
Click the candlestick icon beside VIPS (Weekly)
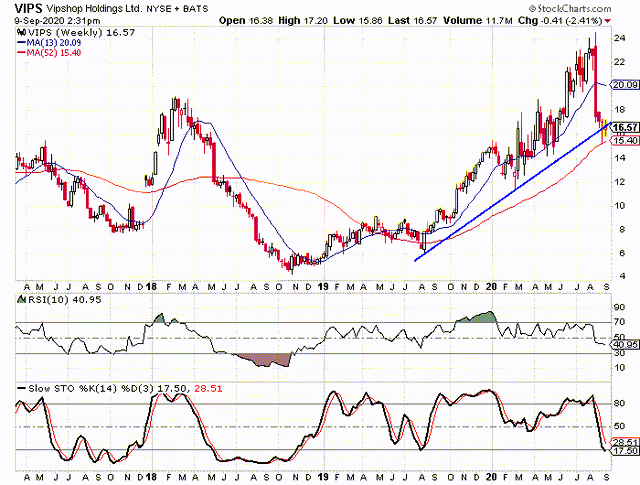(22, 32)
